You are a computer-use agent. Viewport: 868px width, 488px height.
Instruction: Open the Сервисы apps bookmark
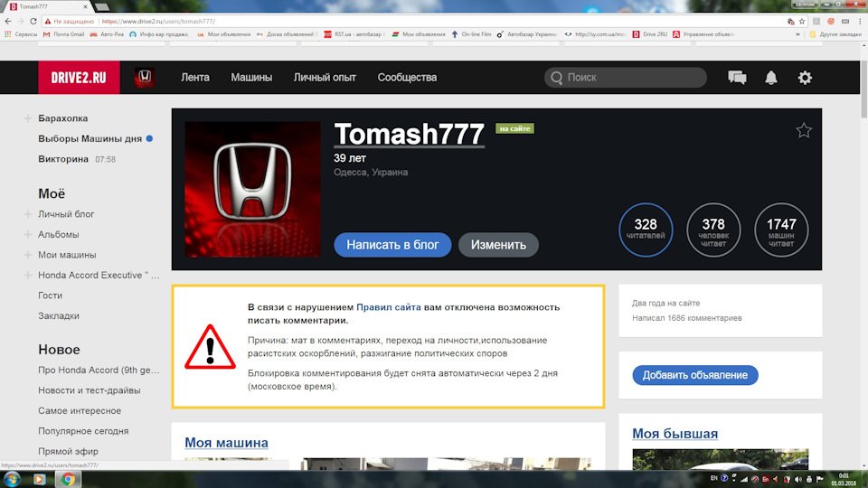21,34
